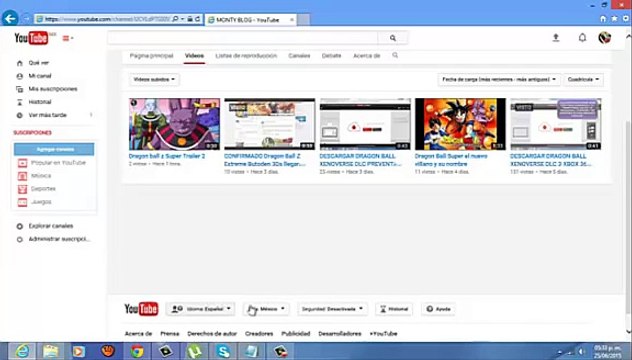632x360 pixels.
Task: Switch to Canales tab
Action: [299, 56]
